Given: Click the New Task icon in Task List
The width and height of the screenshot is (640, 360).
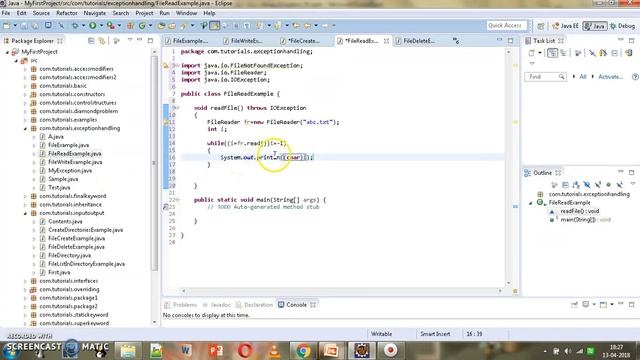Looking at the screenshot, I should click(531, 53).
